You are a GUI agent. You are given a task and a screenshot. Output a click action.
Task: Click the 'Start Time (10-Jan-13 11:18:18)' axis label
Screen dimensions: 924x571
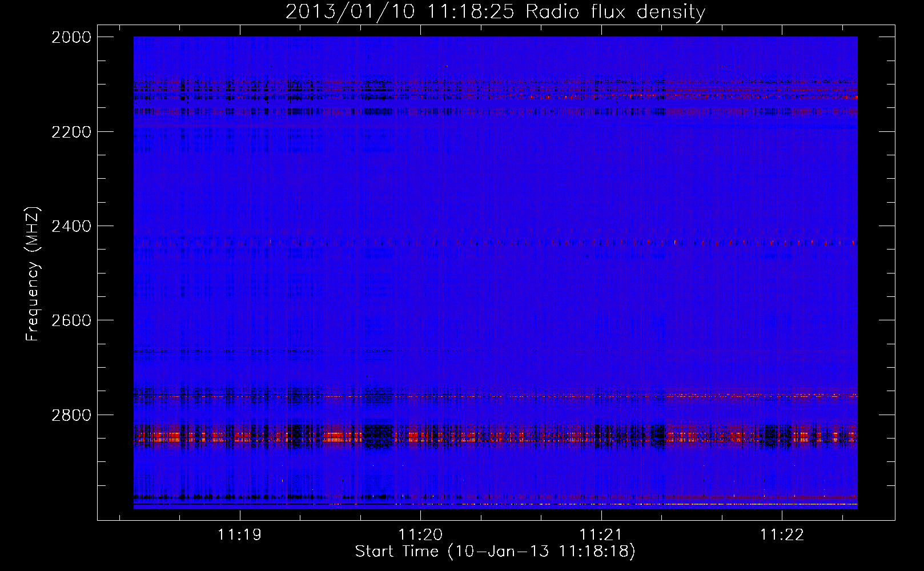(495, 552)
